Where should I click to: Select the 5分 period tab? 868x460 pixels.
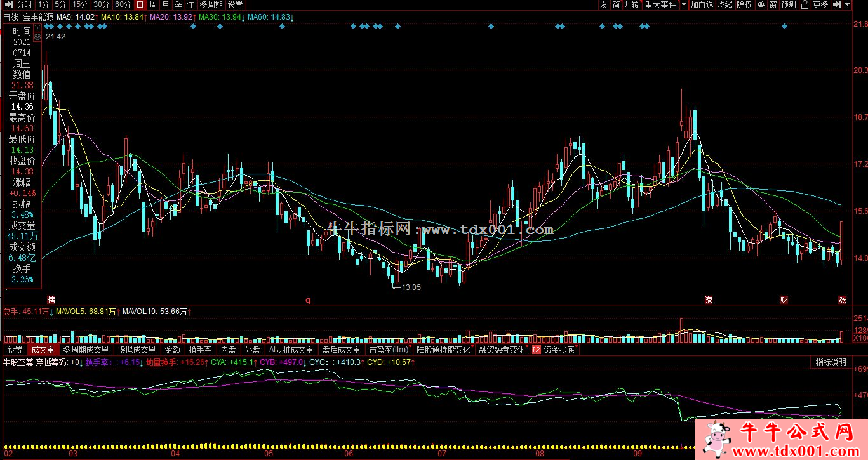point(60,4)
